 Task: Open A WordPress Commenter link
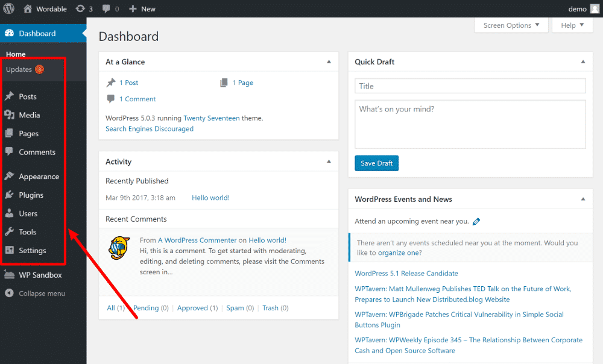(197, 240)
